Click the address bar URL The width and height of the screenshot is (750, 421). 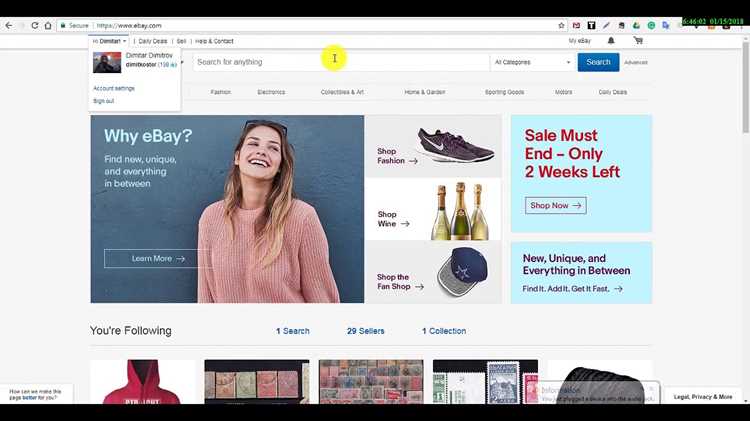pyautogui.click(x=129, y=25)
